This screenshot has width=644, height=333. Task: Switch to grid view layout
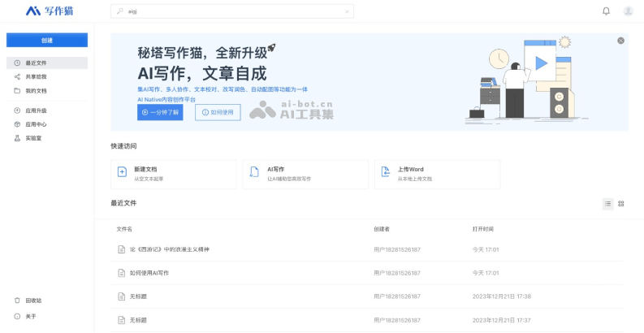pos(621,204)
